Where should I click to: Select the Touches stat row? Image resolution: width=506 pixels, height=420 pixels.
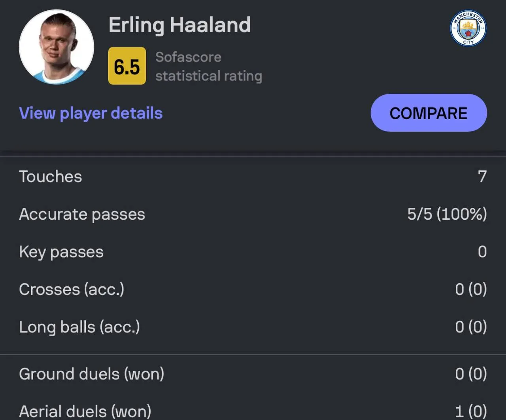click(x=253, y=177)
